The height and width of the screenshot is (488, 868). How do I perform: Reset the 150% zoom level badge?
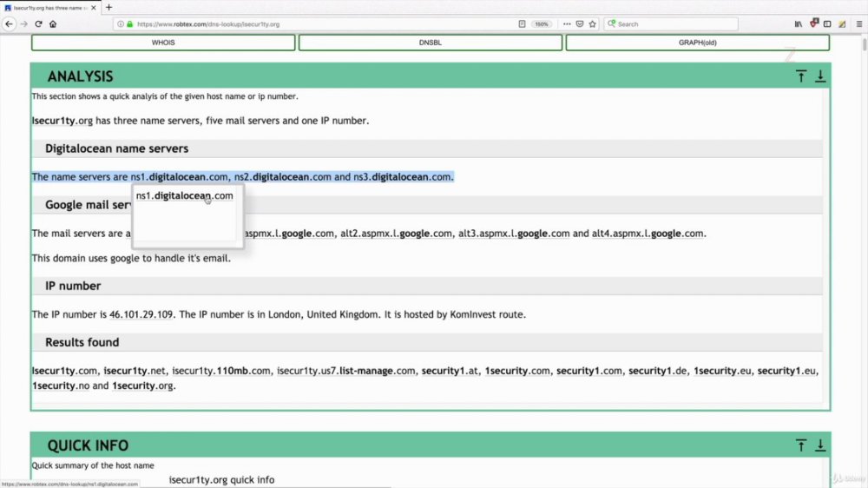542,23
